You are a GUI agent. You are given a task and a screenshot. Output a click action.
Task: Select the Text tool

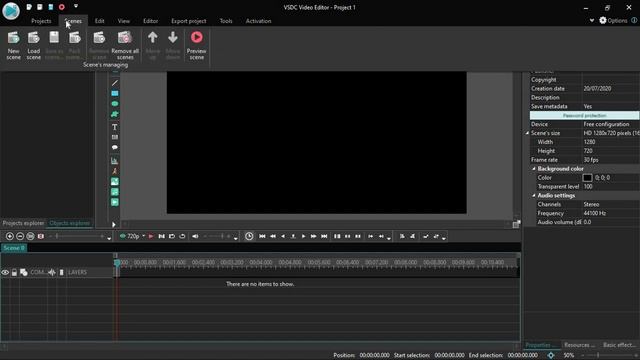[115, 127]
